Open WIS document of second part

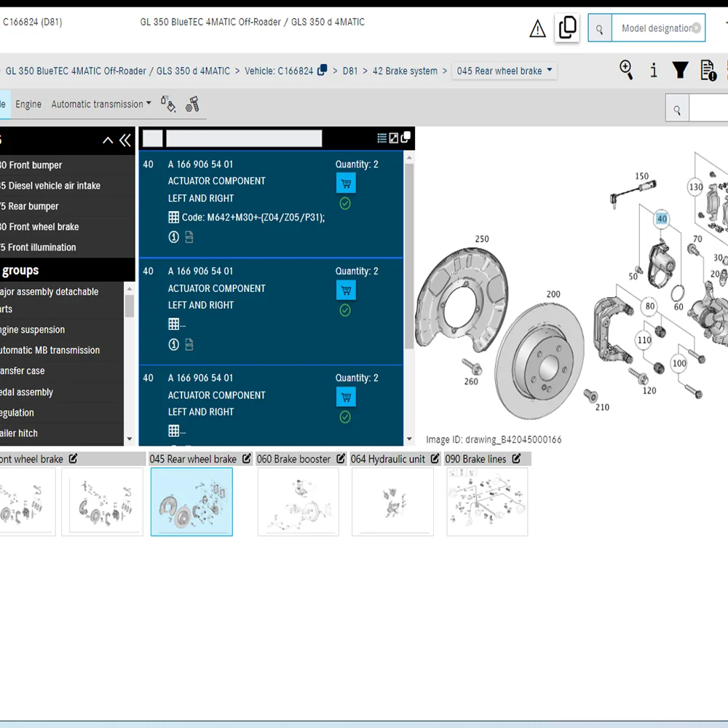point(189,344)
